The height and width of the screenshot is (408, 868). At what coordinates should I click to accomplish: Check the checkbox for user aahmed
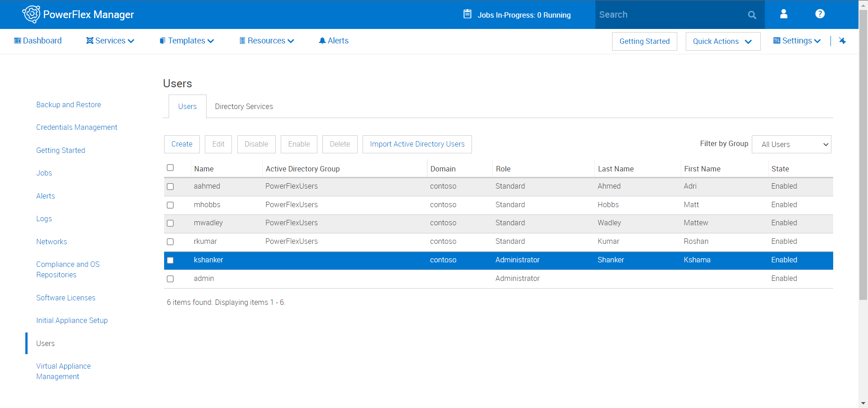click(170, 186)
